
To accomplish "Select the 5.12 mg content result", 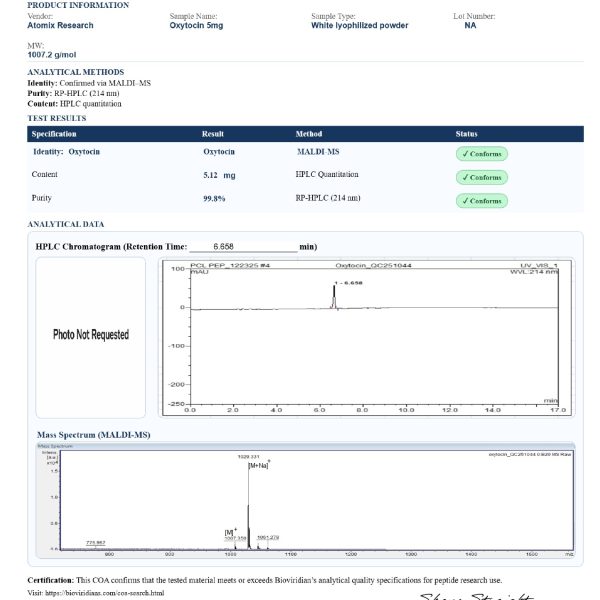I will coord(218,175).
